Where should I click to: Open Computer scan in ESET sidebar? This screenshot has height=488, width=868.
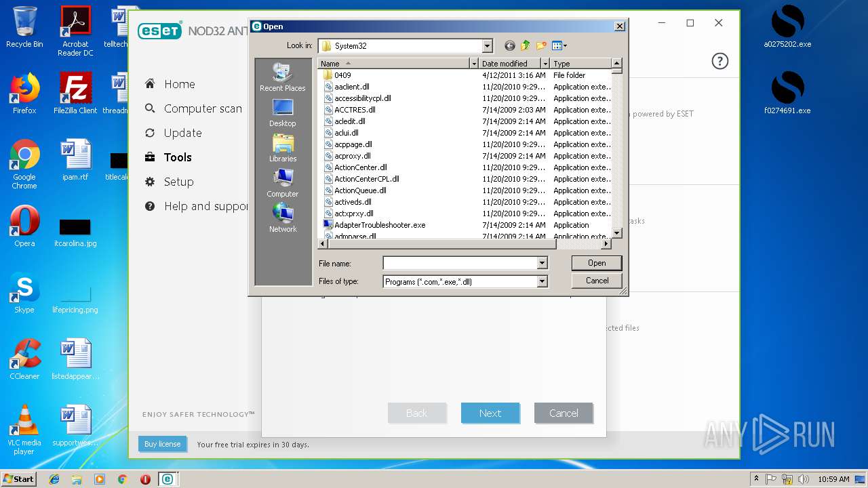tap(202, 108)
